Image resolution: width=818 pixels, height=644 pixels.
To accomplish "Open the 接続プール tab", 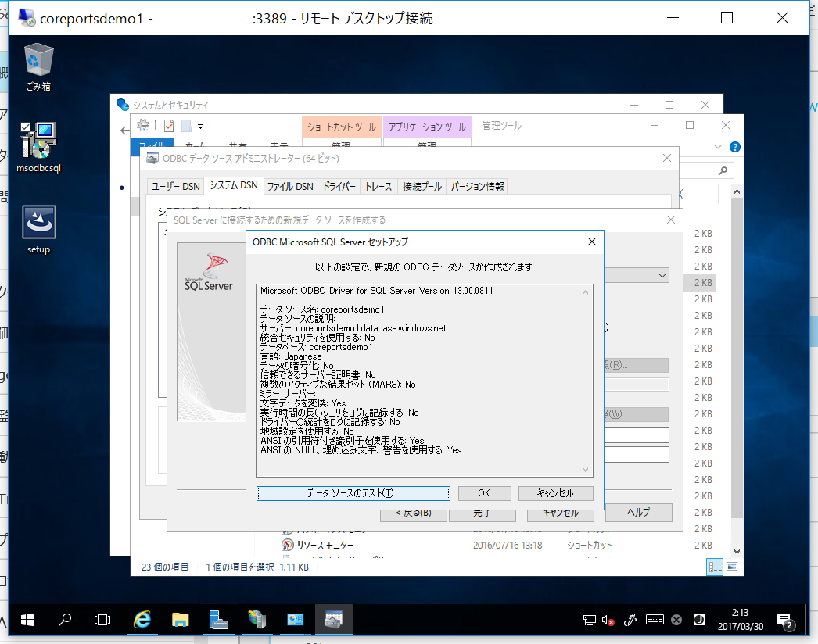I will (x=422, y=186).
